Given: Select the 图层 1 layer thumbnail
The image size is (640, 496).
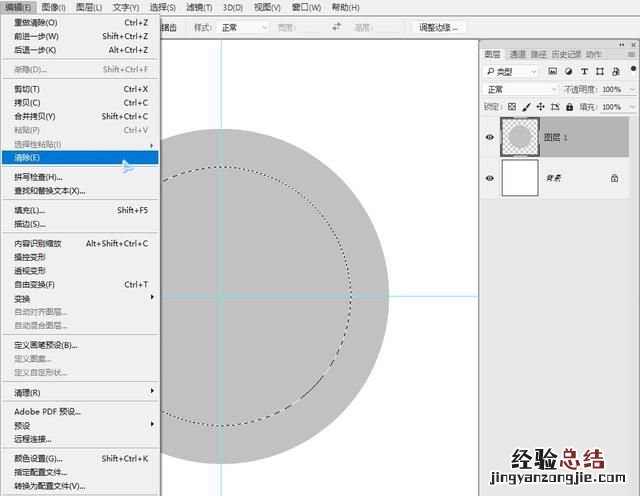Looking at the screenshot, I should tap(519, 138).
